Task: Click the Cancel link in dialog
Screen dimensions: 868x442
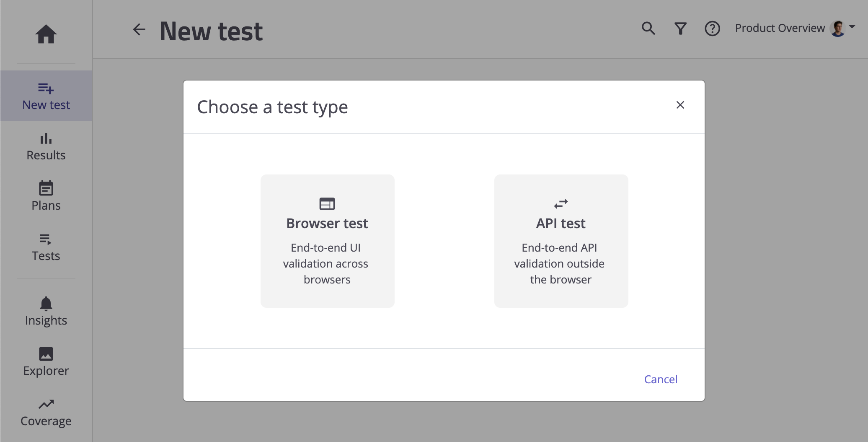Action: tap(661, 379)
